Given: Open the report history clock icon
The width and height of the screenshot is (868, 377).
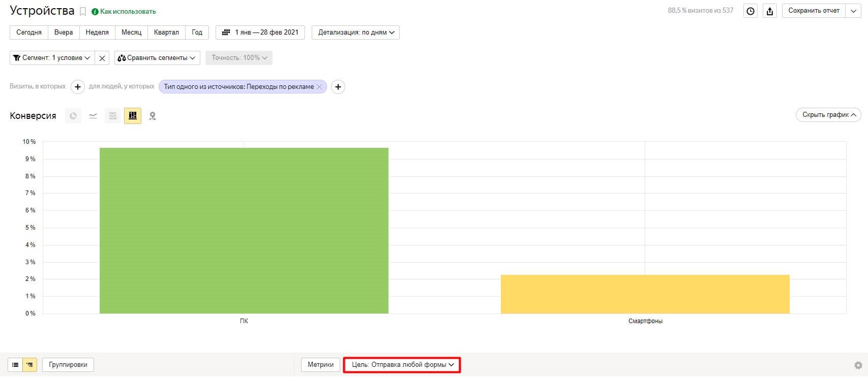Looking at the screenshot, I should (751, 11).
